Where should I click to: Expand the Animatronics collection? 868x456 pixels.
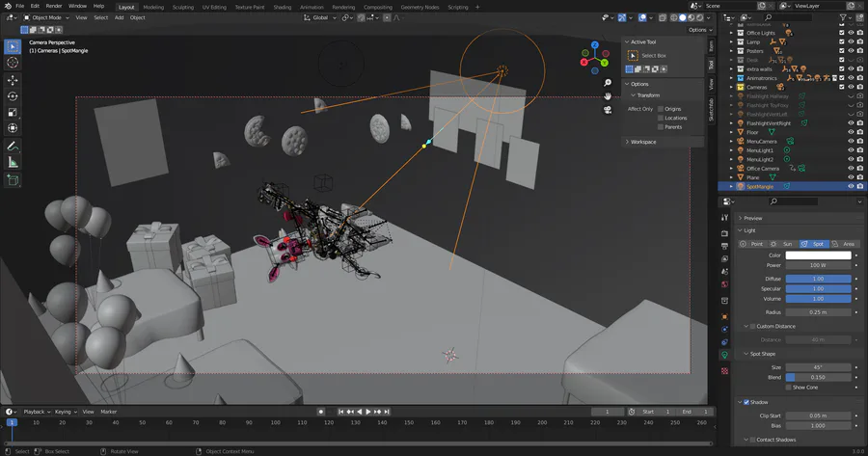click(x=731, y=78)
